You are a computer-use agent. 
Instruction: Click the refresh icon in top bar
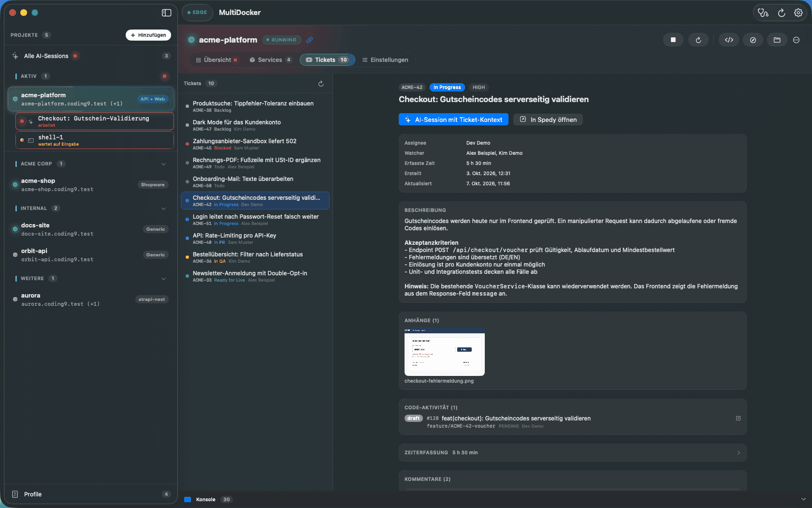pos(781,13)
